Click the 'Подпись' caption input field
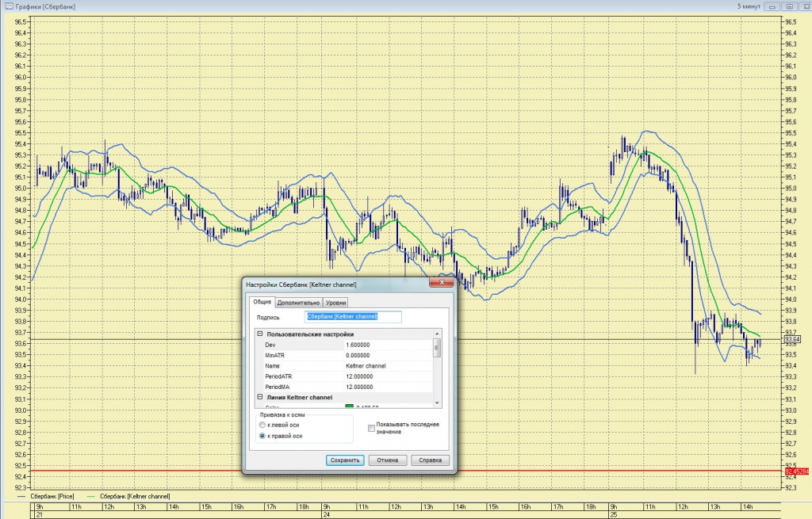Viewport: 812px width, 519px height. coord(353,317)
